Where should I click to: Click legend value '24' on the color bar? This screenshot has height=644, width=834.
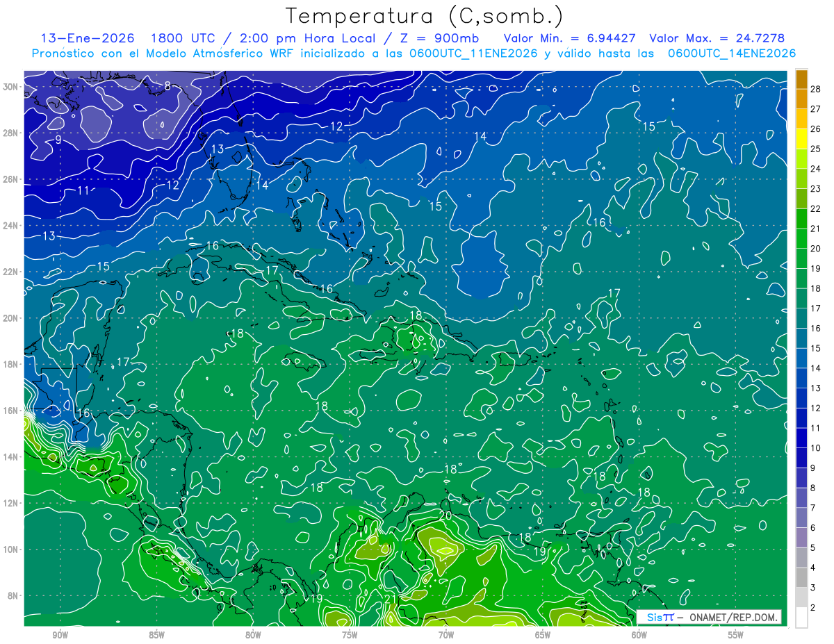coord(816,169)
